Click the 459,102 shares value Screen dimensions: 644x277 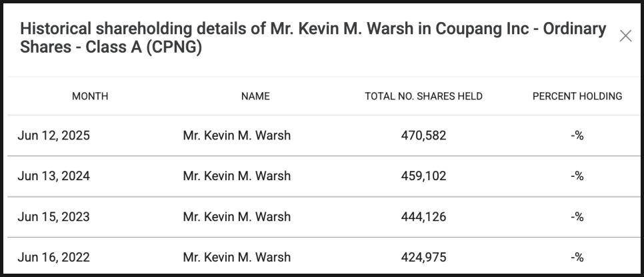pos(423,176)
